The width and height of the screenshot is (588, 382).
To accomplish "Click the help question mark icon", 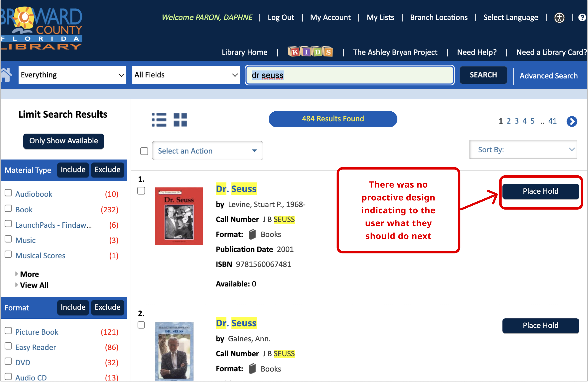I will 582,18.
